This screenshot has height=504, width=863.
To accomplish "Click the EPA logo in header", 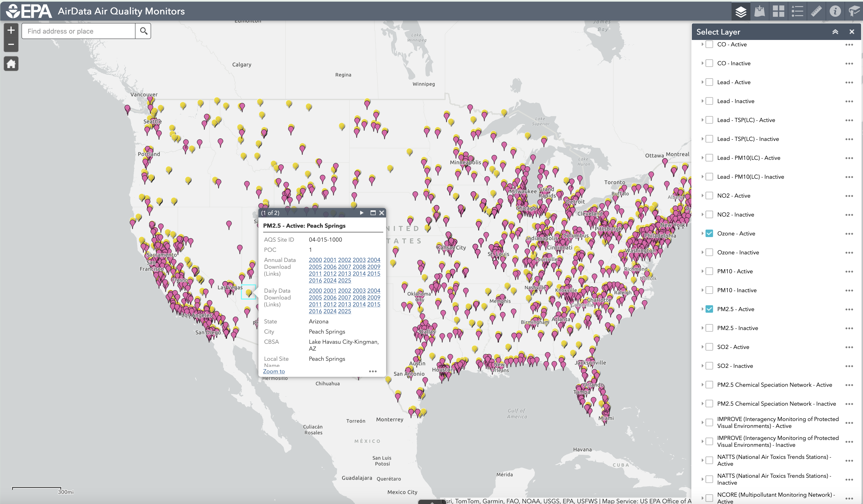I will click(29, 11).
